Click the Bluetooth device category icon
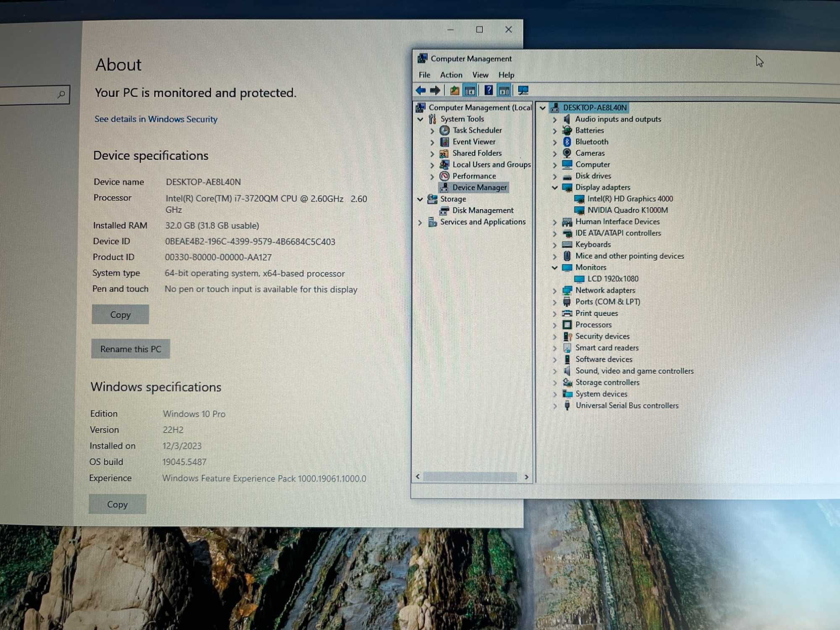This screenshot has height=630, width=840. click(x=567, y=142)
